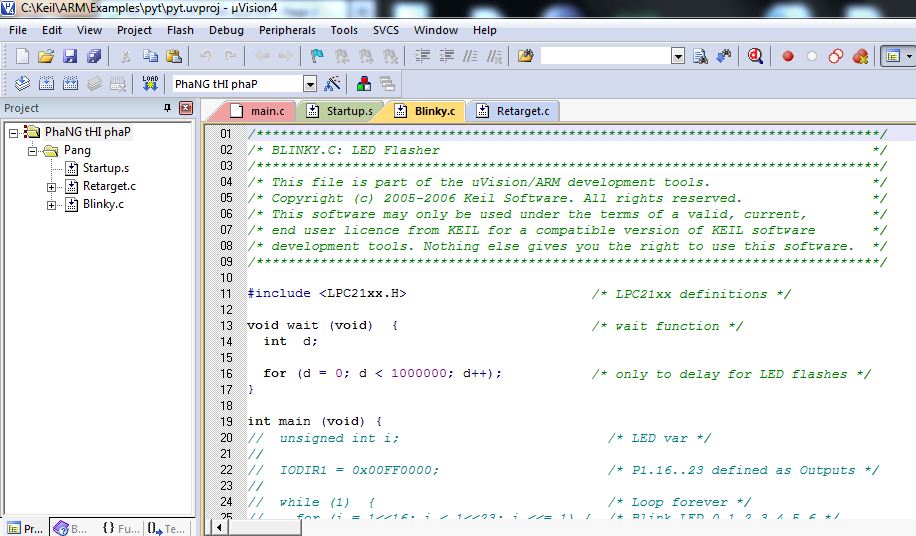Open the SVCS menu

click(386, 30)
